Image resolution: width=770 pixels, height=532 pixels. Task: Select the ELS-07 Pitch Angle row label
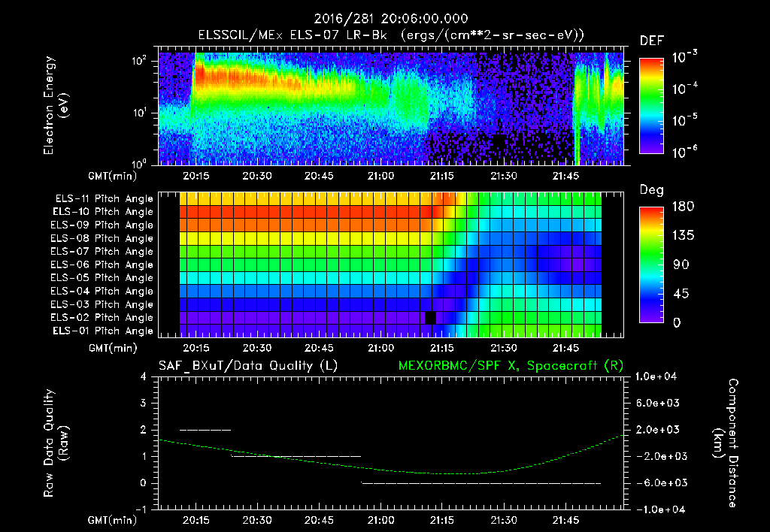[x=102, y=251]
